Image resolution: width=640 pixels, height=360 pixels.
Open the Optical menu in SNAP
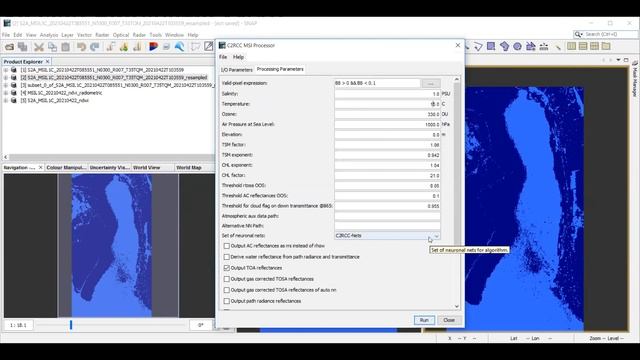coord(121,35)
